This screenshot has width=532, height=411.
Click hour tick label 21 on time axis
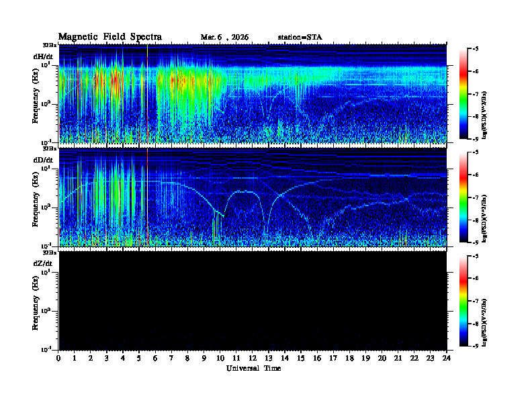(398, 359)
